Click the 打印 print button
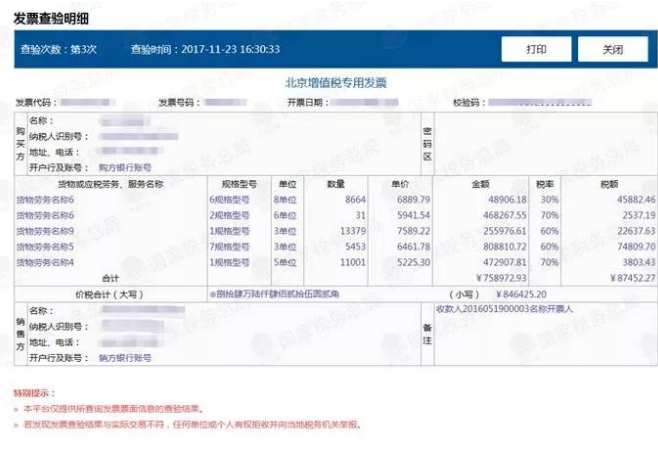The height and width of the screenshot is (459, 658). point(536,49)
